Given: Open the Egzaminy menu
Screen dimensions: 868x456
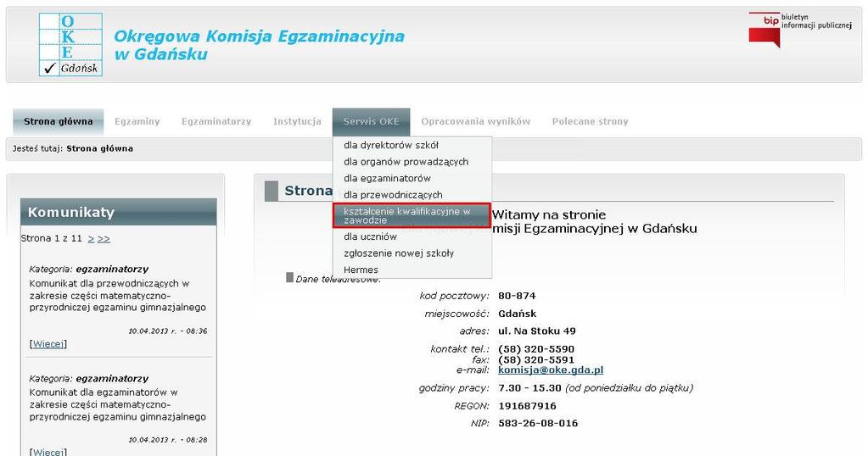Looking at the screenshot, I should click(x=137, y=121).
